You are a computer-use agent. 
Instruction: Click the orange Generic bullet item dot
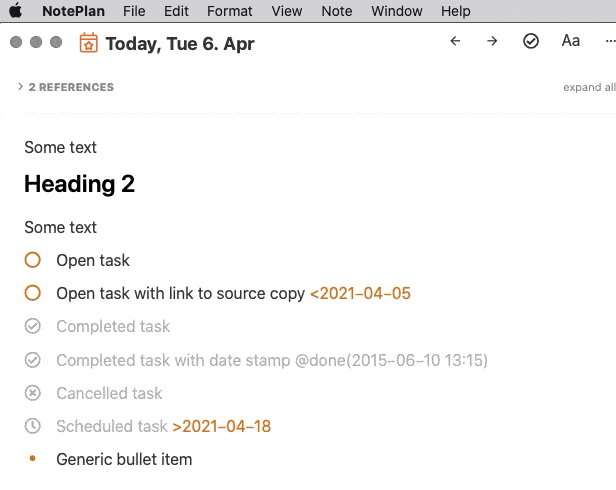tap(33, 458)
